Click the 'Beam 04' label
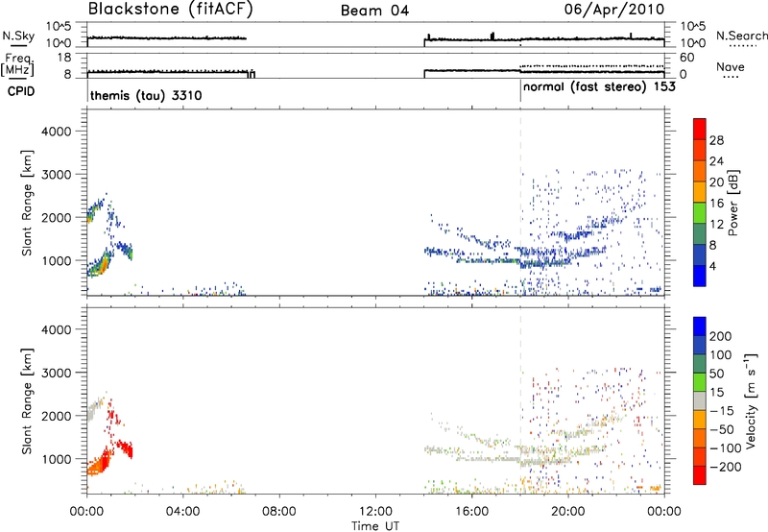This screenshot has height=532, width=768. click(x=374, y=11)
